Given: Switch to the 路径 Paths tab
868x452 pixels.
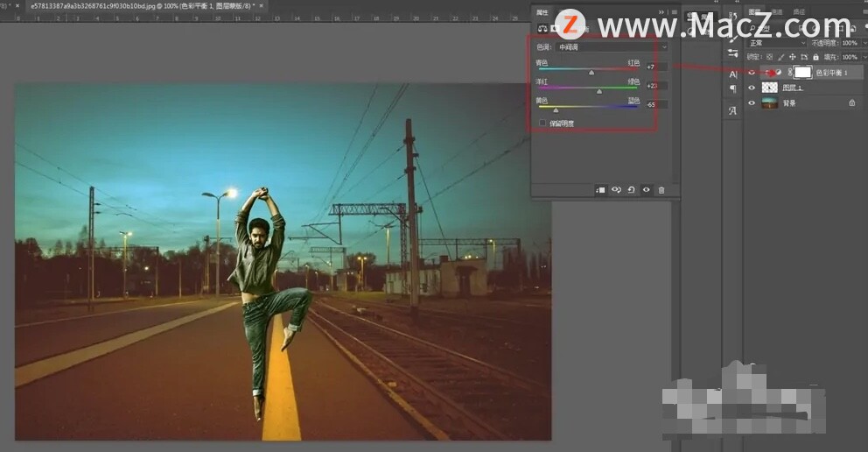Looking at the screenshot, I should coord(799,11).
